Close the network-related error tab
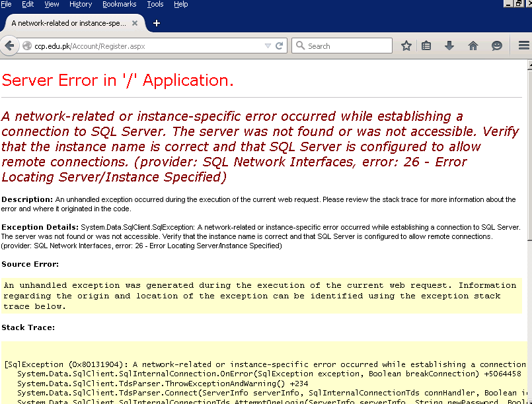This screenshot has width=532, height=404. pyautogui.click(x=135, y=23)
